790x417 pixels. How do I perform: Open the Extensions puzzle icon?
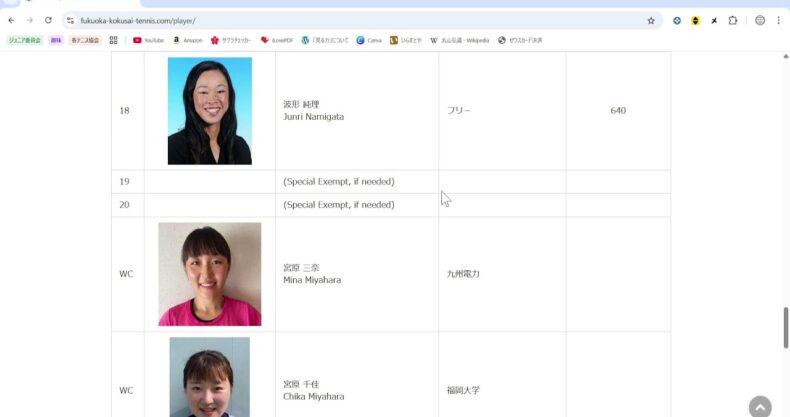tap(733, 20)
